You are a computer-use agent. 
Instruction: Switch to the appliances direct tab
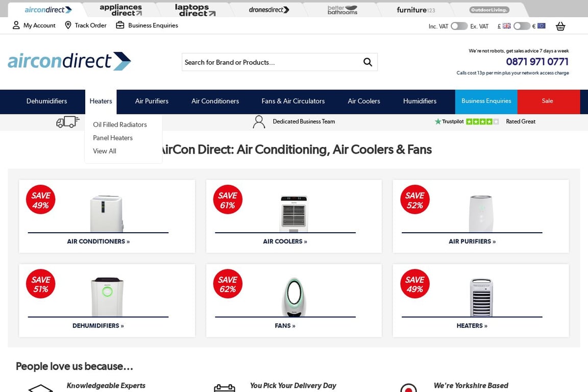click(121, 10)
